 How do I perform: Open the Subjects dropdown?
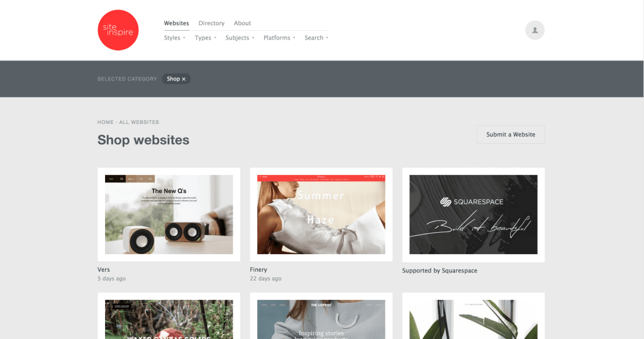pyautogui.click(x=240, y=38)
